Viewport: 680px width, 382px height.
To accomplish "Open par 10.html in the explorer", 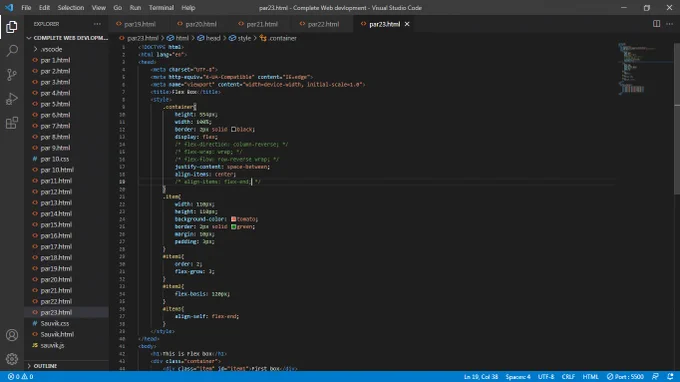I will coord(66,170).
